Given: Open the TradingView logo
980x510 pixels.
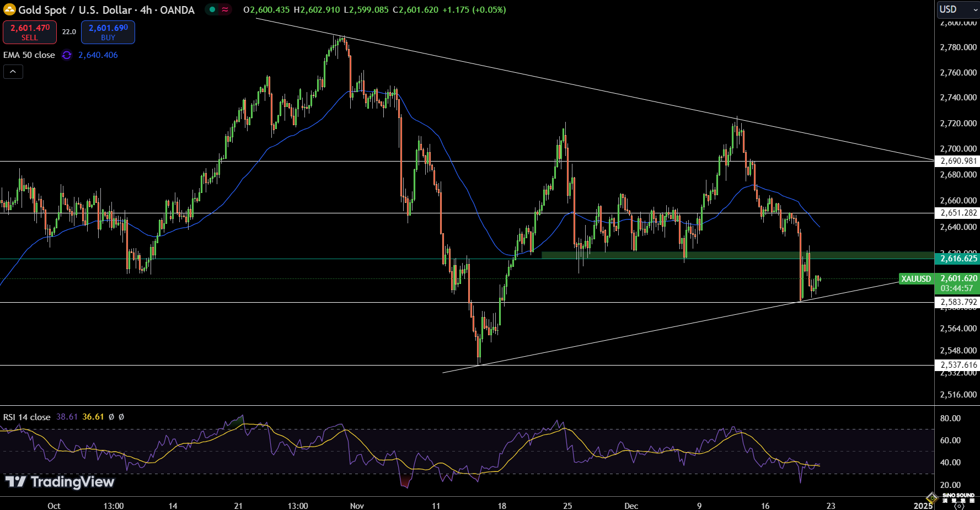Looking at the screenshot, I should [60, 482].
